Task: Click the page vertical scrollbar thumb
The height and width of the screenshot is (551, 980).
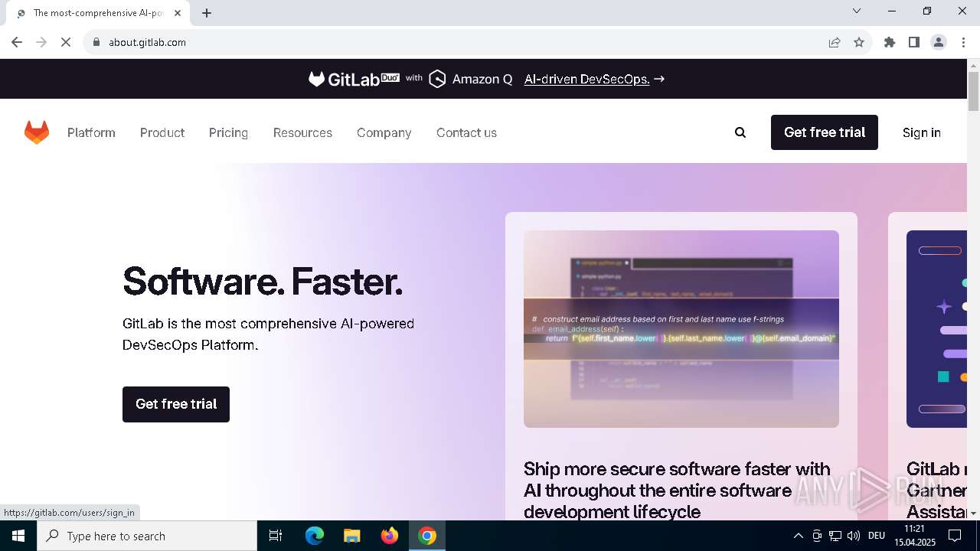Action: (973, 92)
